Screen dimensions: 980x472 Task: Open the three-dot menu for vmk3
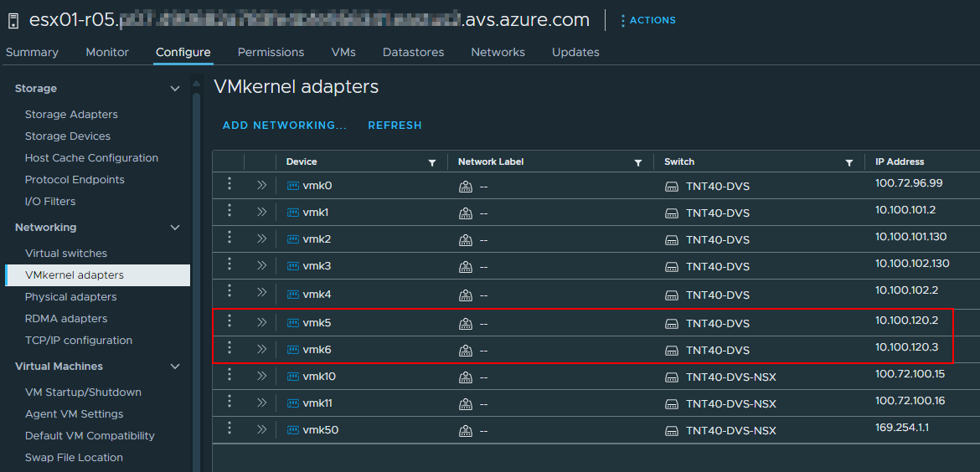230,264
